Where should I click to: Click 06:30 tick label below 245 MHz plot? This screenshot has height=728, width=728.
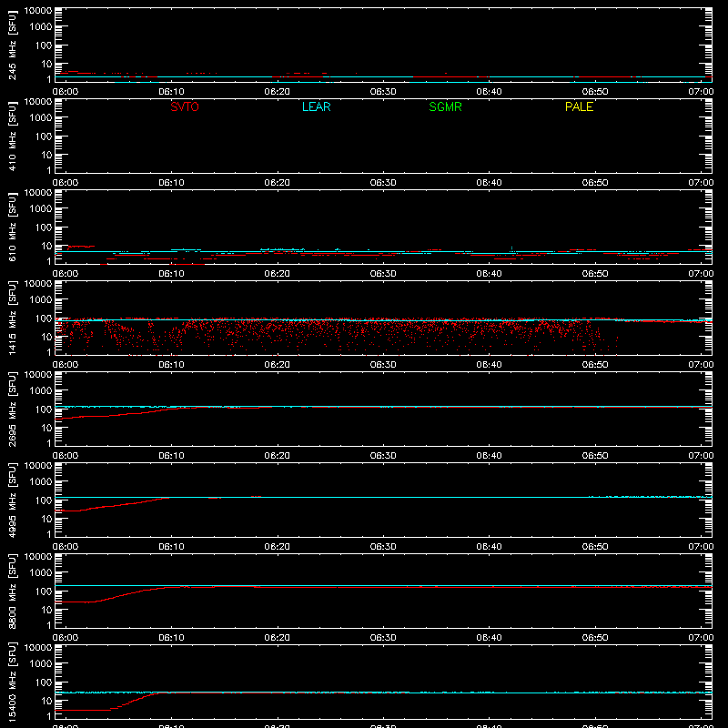383,92
